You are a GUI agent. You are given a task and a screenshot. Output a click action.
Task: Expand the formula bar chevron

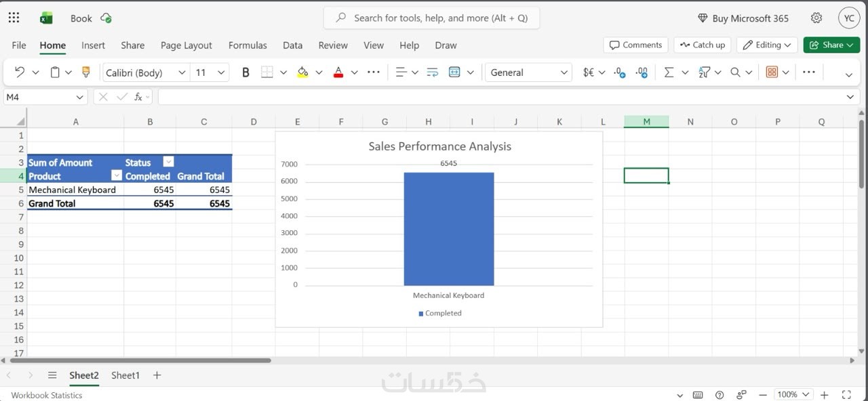[851, 97]
